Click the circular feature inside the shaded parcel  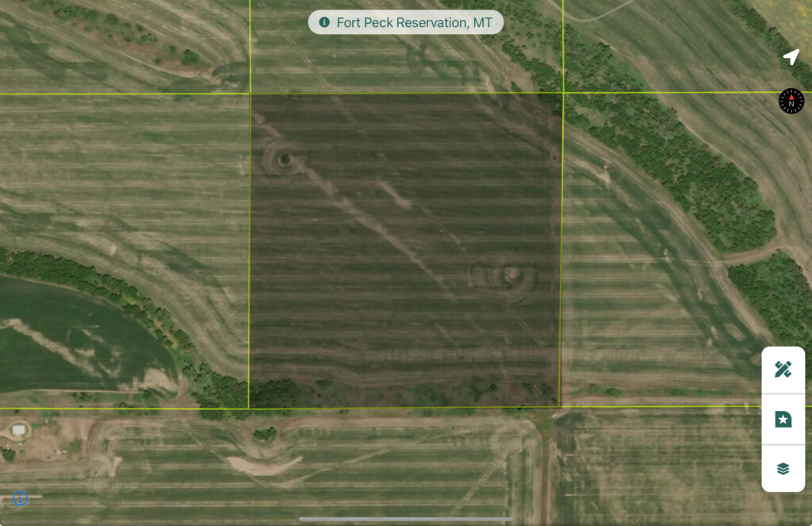click(x=284, y=159)
